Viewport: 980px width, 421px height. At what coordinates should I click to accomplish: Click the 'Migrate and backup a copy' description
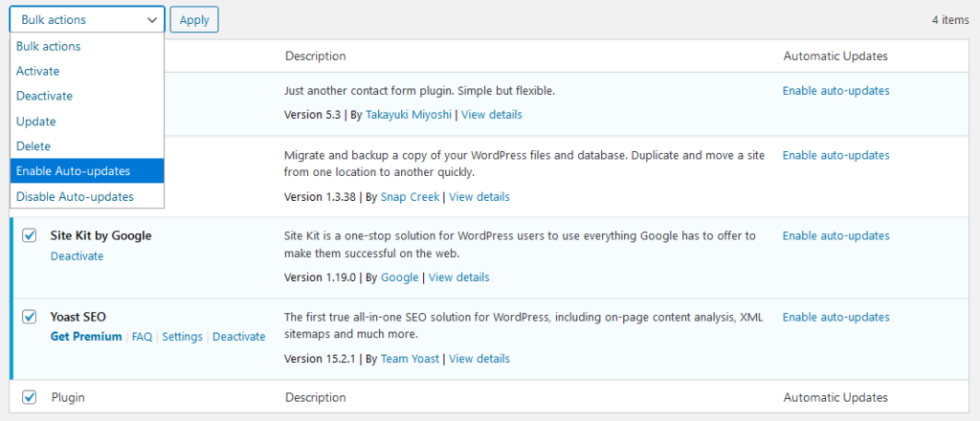pyautogui.click(x=523, y=163)
